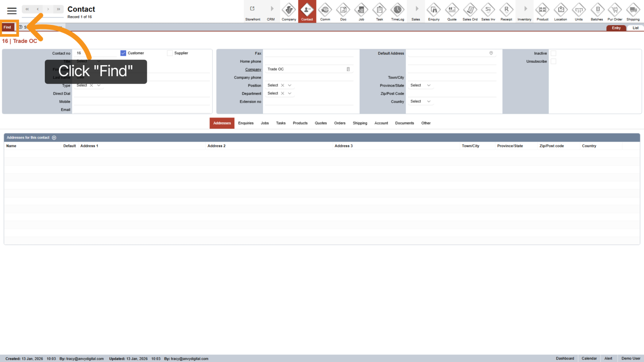Enable the Supplier checkbox
This screenshot has height=362, width=644.
coord(170,53)
